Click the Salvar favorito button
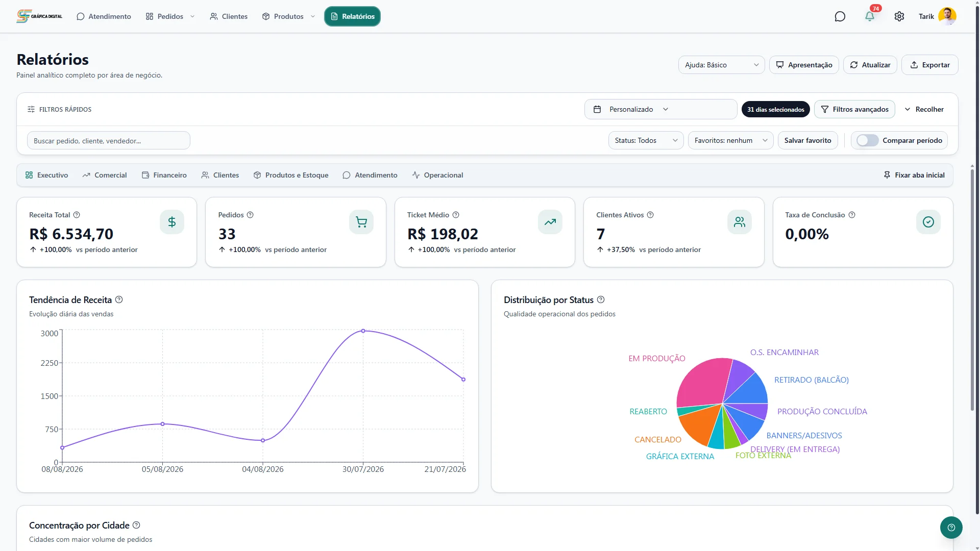 pyautogui.click(x=807, y=140)
